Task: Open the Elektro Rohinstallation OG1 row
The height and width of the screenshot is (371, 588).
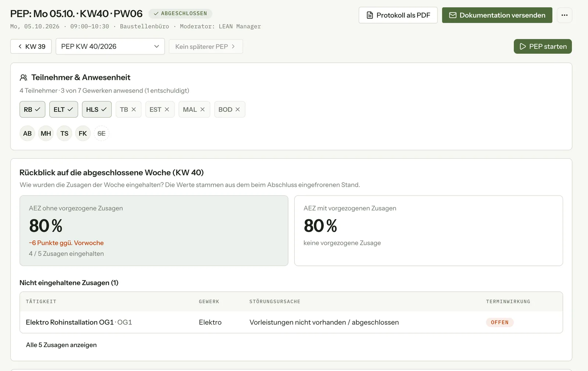Action: [291, 322]
